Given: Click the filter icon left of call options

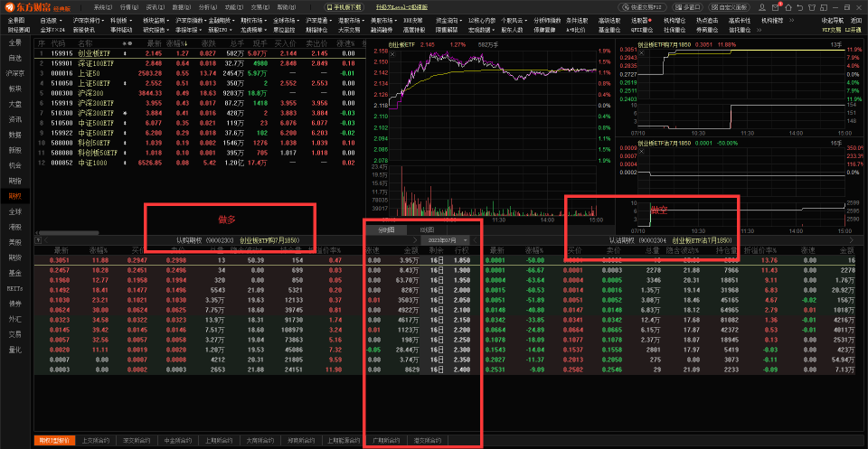Looking at the screenshot, I should 38,240.
